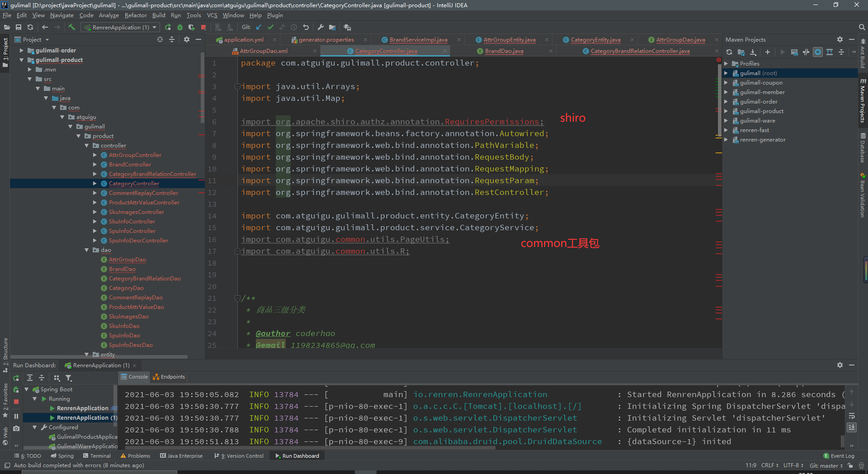The width and height of the screenshot is (868, 474).
Task: Click Maven Download Sources arrow icon
Action: point(753,52)
